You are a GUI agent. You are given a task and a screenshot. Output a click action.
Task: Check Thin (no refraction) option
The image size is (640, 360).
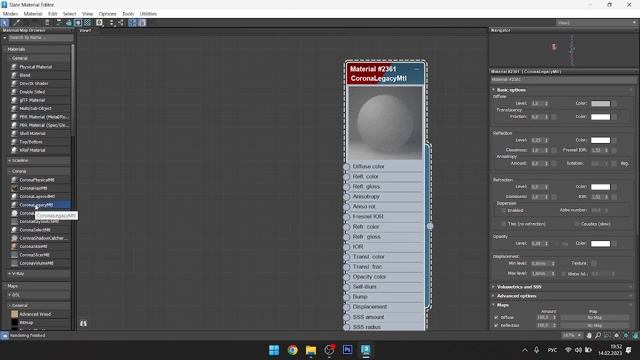coord(503,224)
